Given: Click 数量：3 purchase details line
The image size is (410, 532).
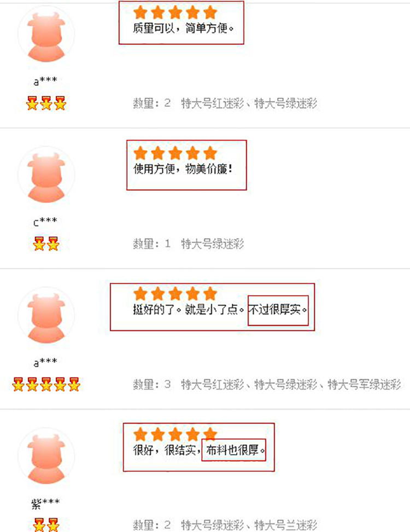Looking at the screenshot, I should pos(267,384).
